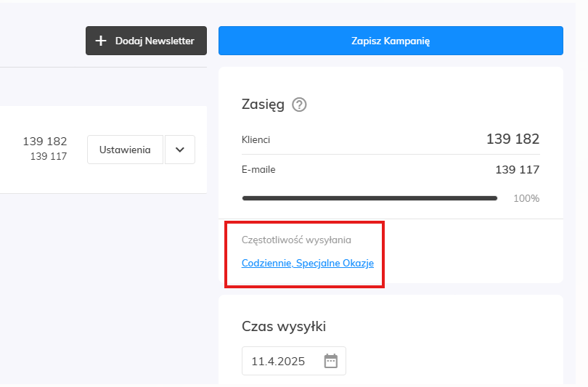Open the Zasięg help question mark
Screen dimensions: 588x387
coord(299,105)
